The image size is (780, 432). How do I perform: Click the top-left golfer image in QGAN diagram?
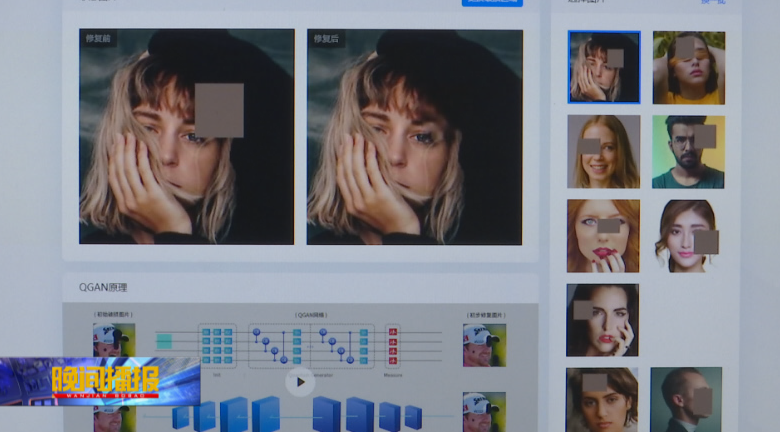(114, 340)
